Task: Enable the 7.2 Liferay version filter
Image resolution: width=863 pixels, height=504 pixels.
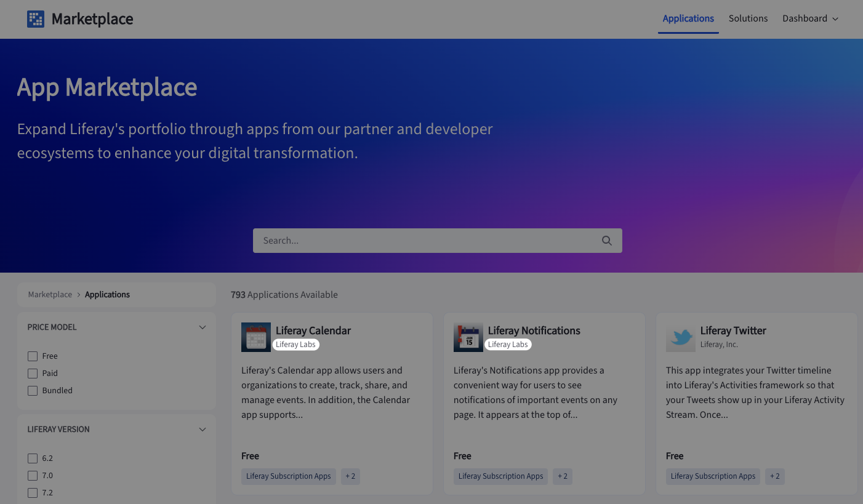Action: (x=33, y=493)
